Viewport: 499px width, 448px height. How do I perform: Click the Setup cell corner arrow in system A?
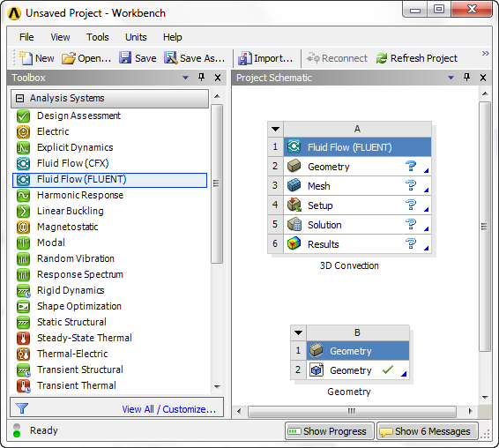coord(426,210)
